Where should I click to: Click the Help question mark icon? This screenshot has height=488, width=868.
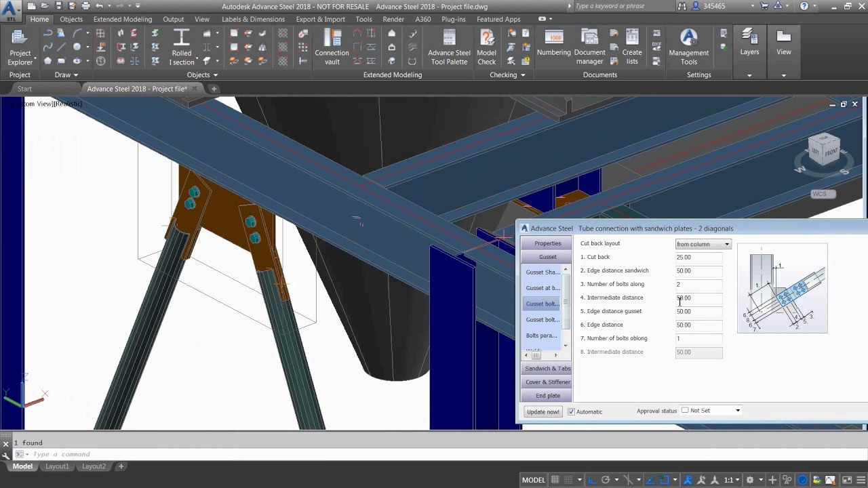[x=804, y=6]
